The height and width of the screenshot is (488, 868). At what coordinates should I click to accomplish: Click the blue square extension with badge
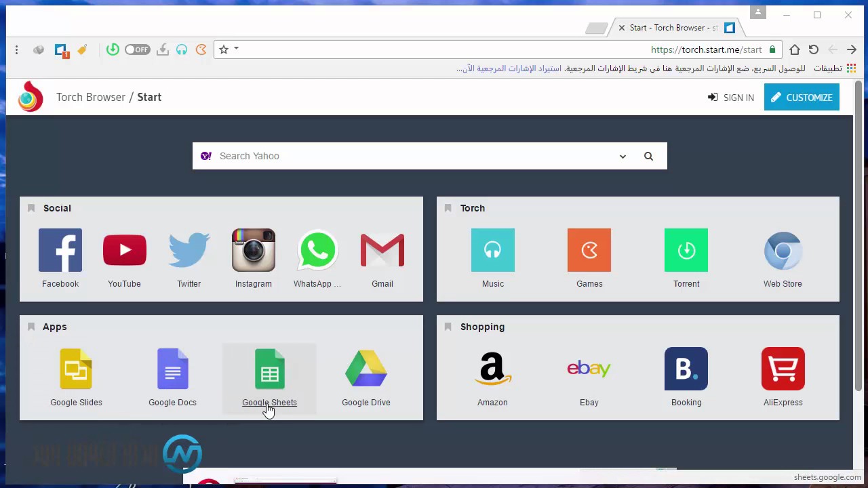point(60,49)
